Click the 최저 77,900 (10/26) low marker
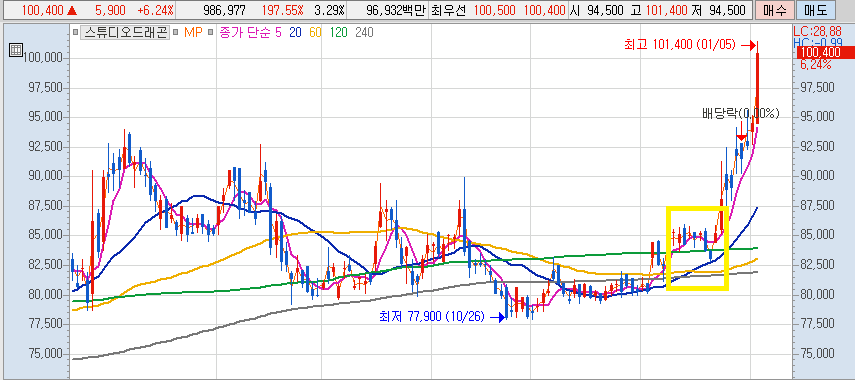 [x=431, y=316]
